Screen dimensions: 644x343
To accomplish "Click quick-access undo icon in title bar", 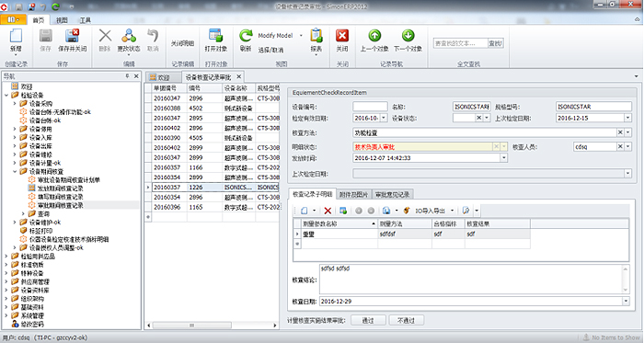I will tap(43, 6).
